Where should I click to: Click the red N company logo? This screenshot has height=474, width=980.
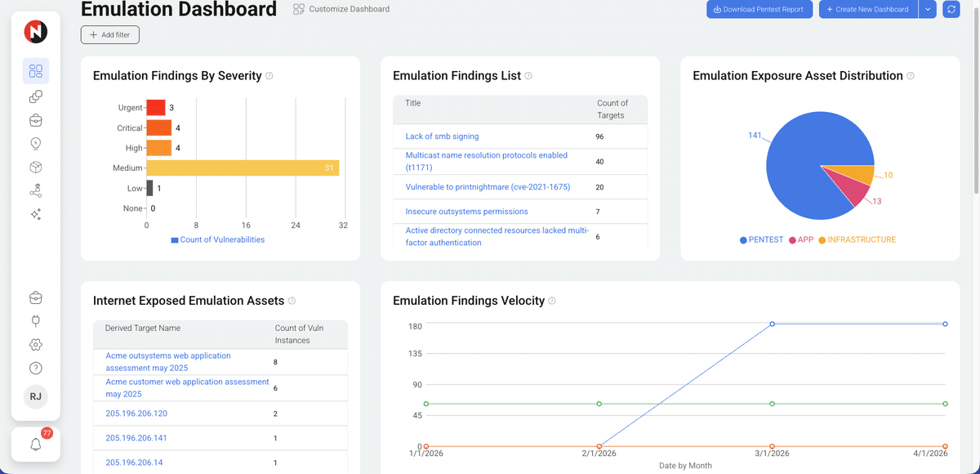point(36,32)
